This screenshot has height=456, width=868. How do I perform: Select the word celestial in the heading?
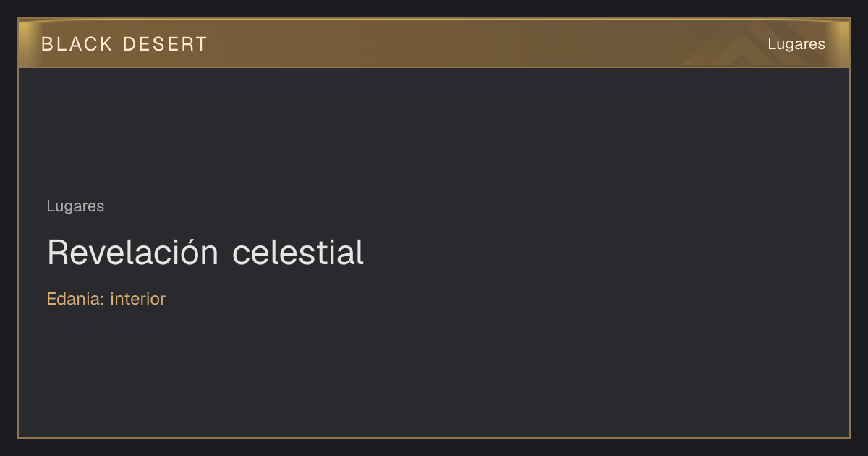click(x=299, y=252)
